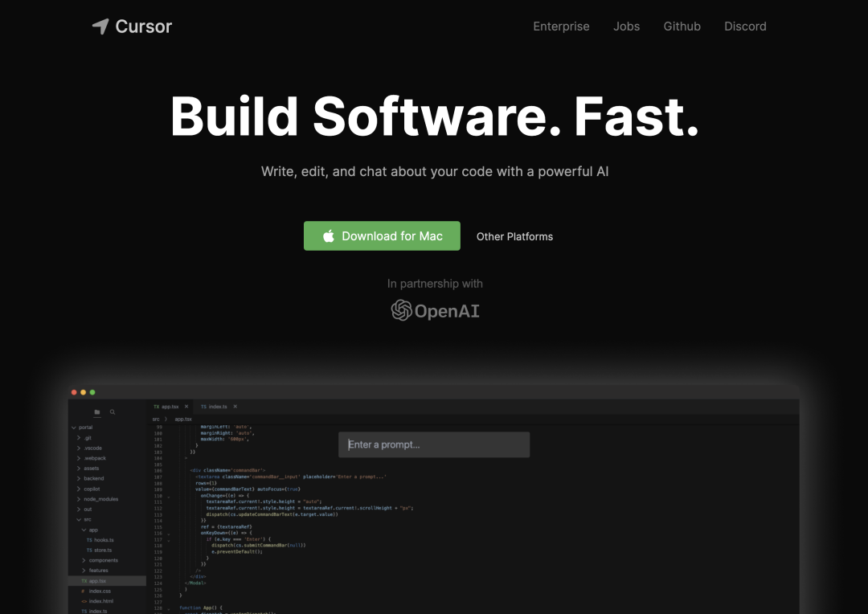The width and height of the screenshot is (868, 614).
Task: Click the Enter a prompt field
Action: point(433,444)
